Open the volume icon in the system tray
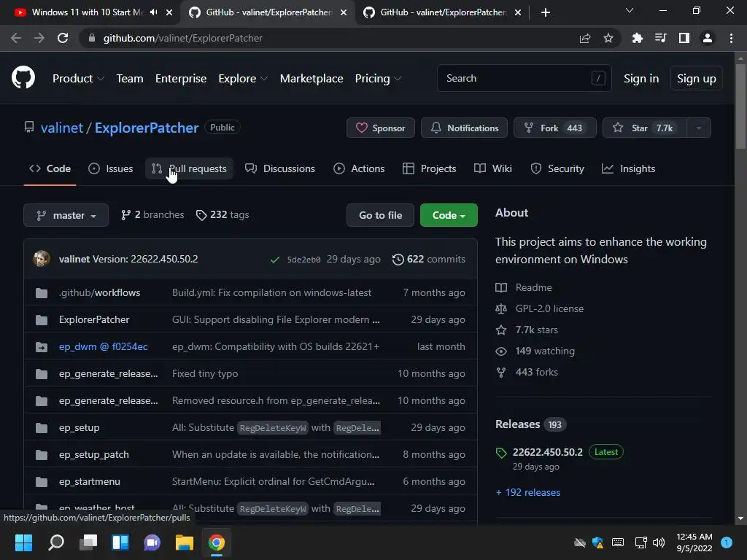Screen dimensions: 747x560 tap(659, 542)
